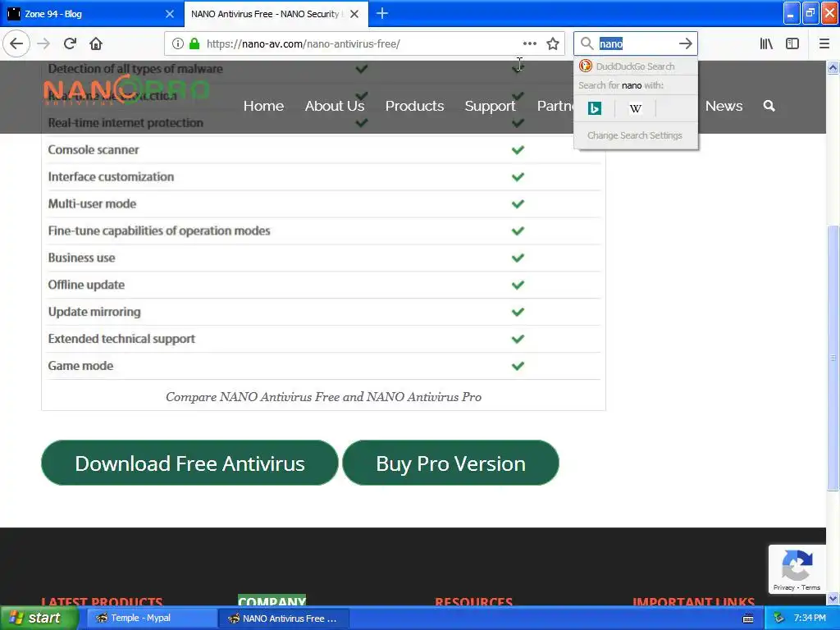The width and height of the screenshot is (840, 630).
Task: Click Fine-tune capabilities of operation modes text
Action: pos(159,231)
